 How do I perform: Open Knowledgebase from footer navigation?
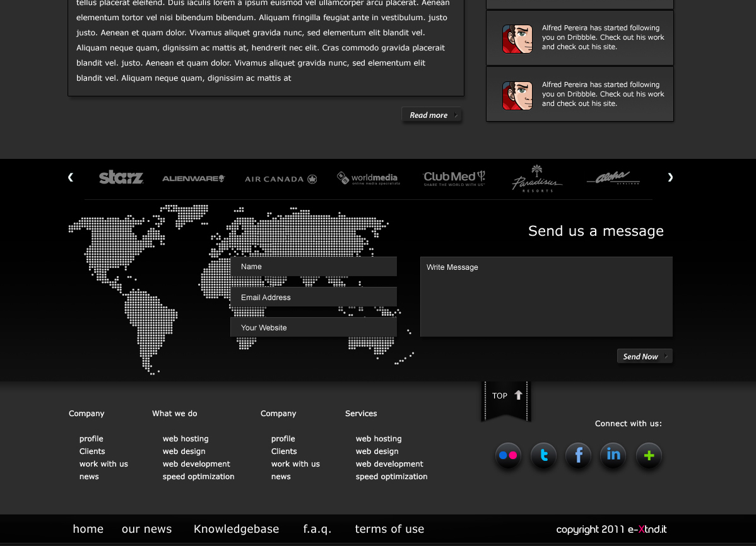(237, 529)
